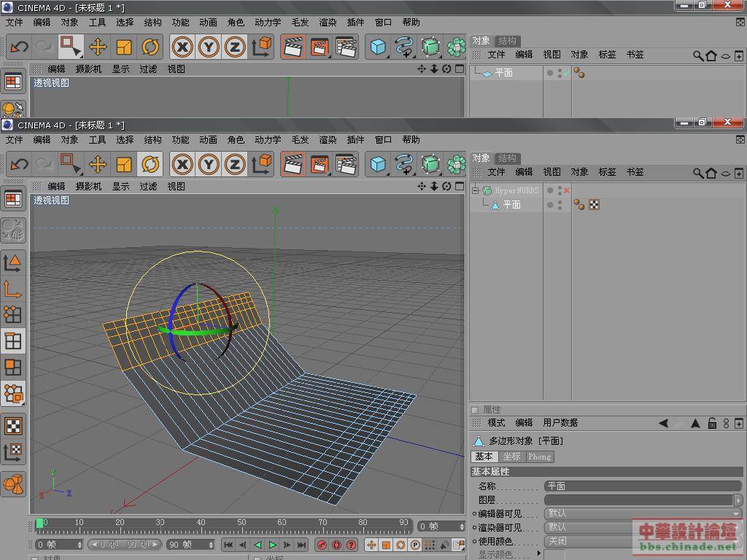
Task: Switch to edge mode in the left sidebar
Action: [13, 341]
